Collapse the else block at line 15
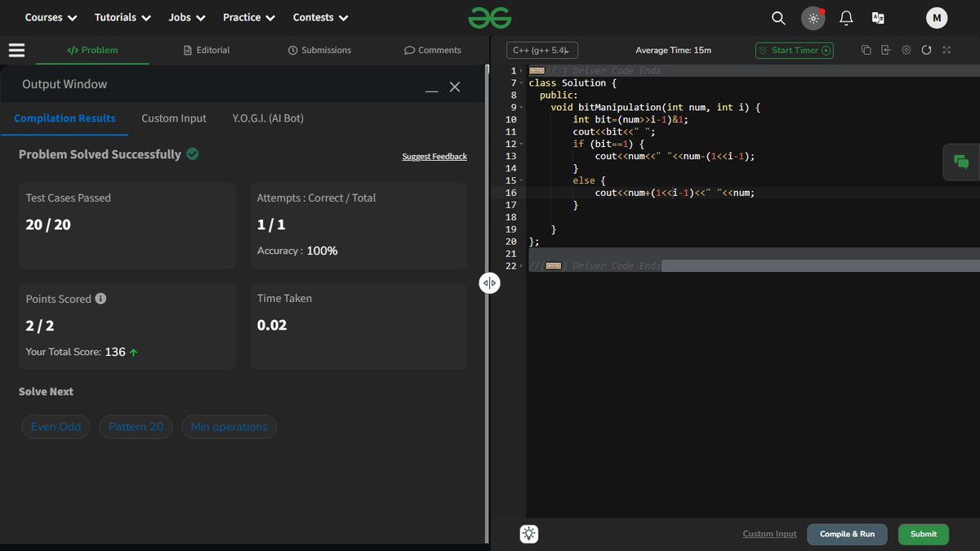 [521, 180]
